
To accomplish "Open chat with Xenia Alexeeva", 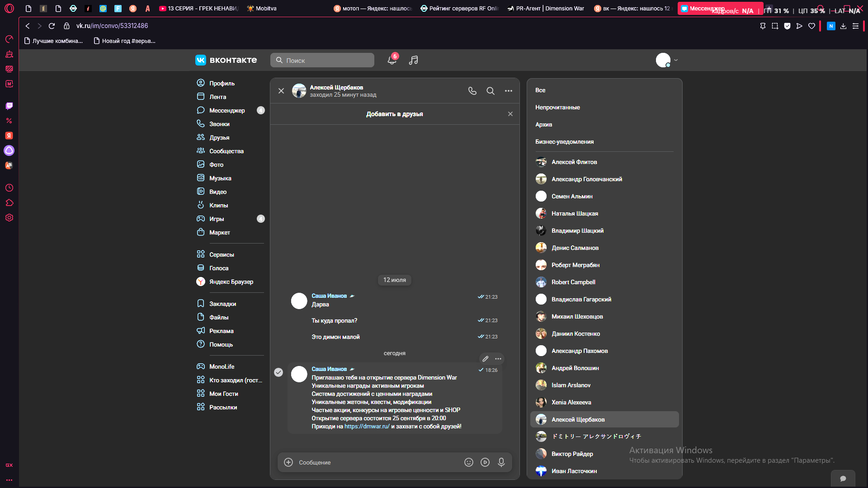I will click(x=604, y=402).
